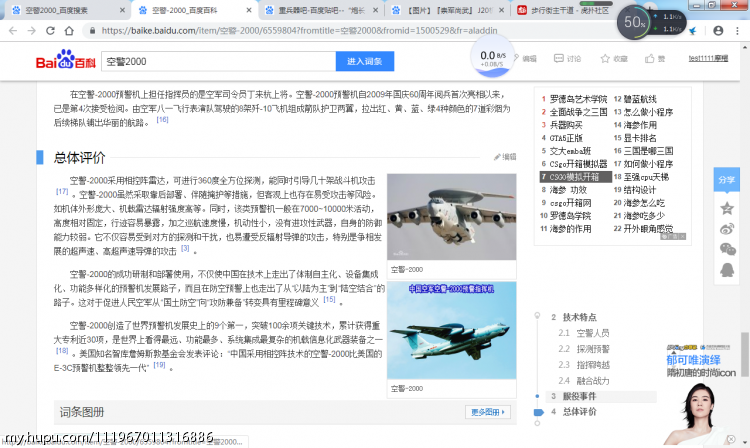Open citation [19] reference

159,365
